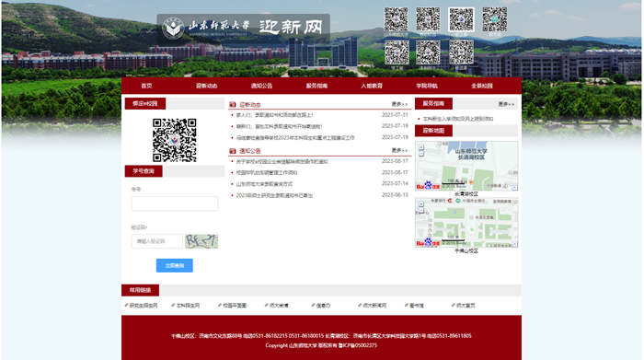Zoom in on the 千佛山校区 map
644x360 pixels.
coord(421,203)
